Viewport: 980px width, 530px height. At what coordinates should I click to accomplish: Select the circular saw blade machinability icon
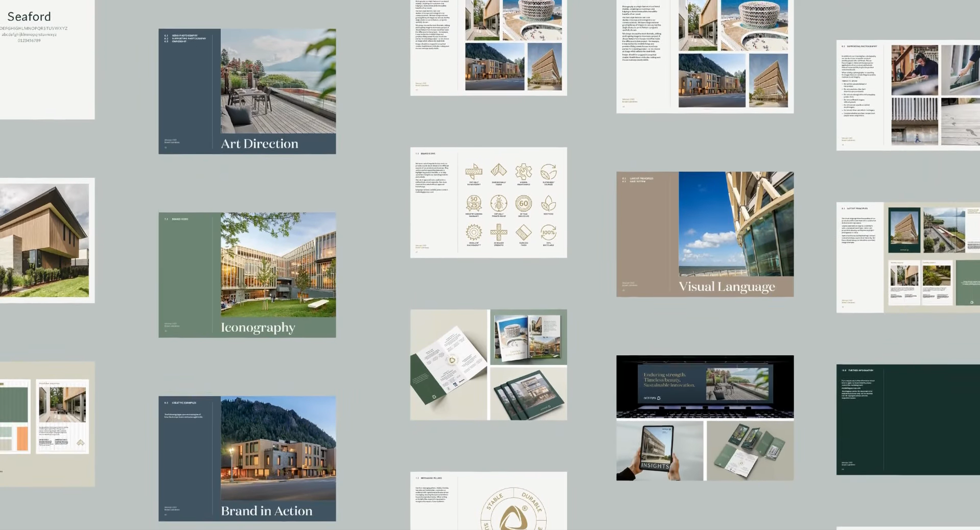pos(474,233)
